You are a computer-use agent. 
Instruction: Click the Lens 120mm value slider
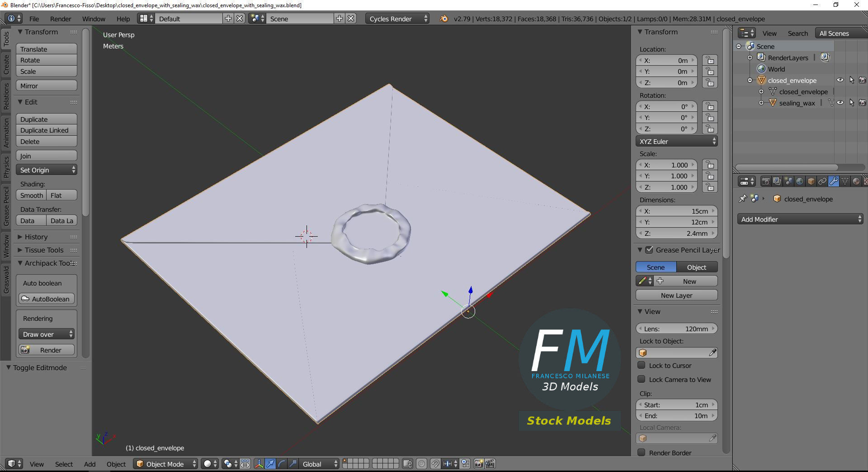pyautogui.click(x=676, y=329)
